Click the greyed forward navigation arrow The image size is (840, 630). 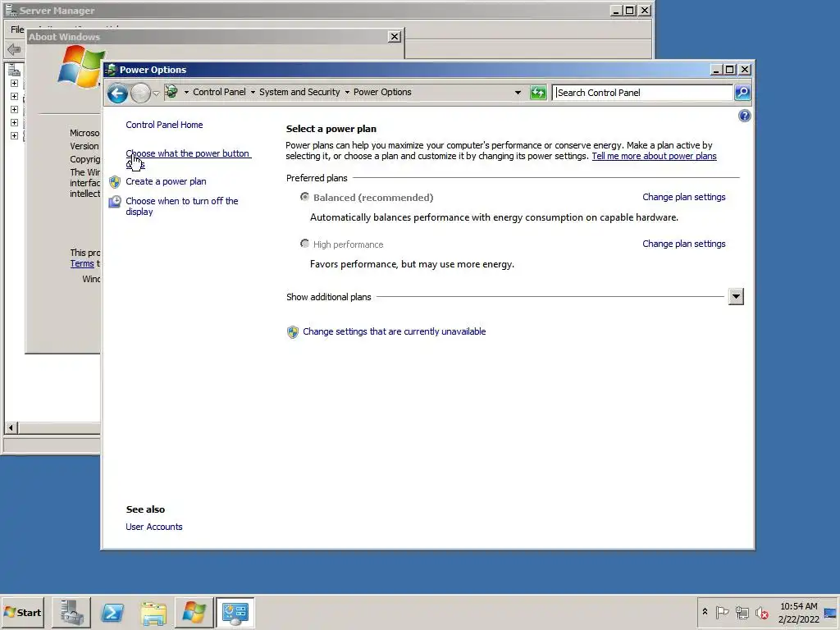pos(140,94)
